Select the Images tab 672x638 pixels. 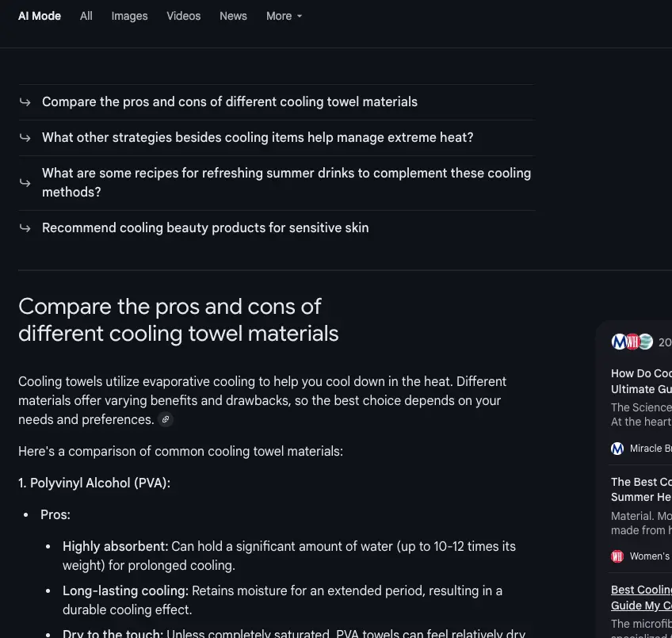(x=129, y=17)
